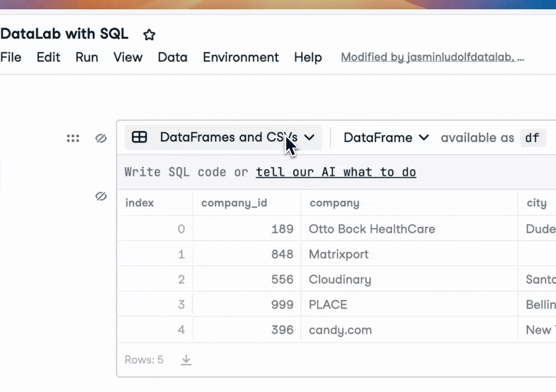Click the Rows: 5 count label
556x392 pixels.
(144, 360)
